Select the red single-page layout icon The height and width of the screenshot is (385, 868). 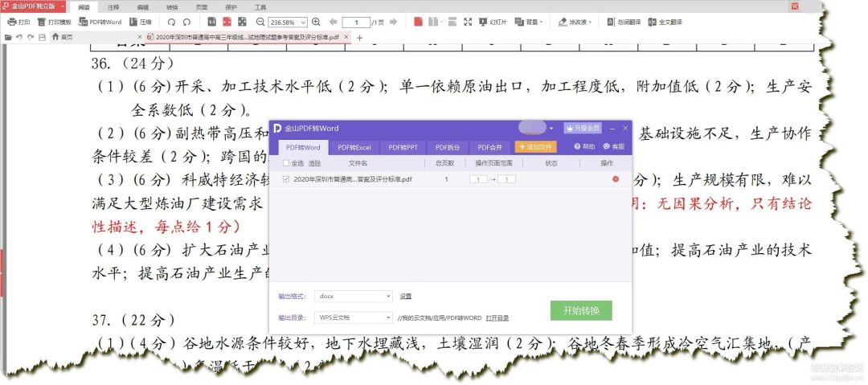(418, 23)
